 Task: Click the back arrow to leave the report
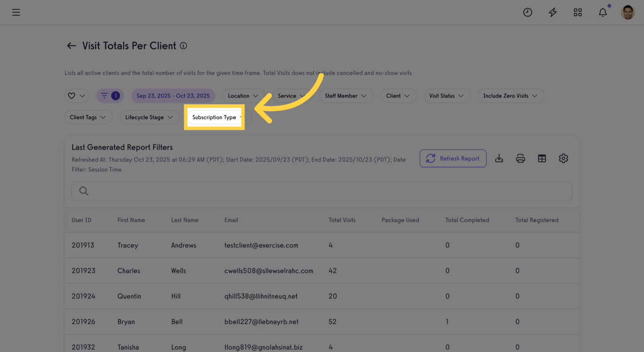pyautogui.click(x=71, y=45)
